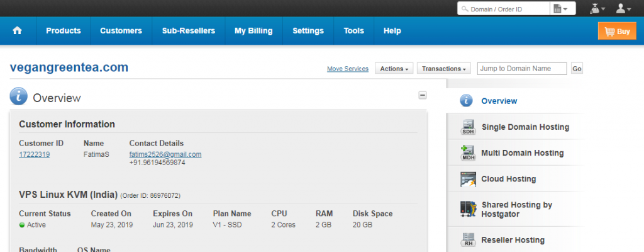This screenshot has height=252, width=644.
Task: Click the orange Buy cart button
Action: click(x=617, y=31)
